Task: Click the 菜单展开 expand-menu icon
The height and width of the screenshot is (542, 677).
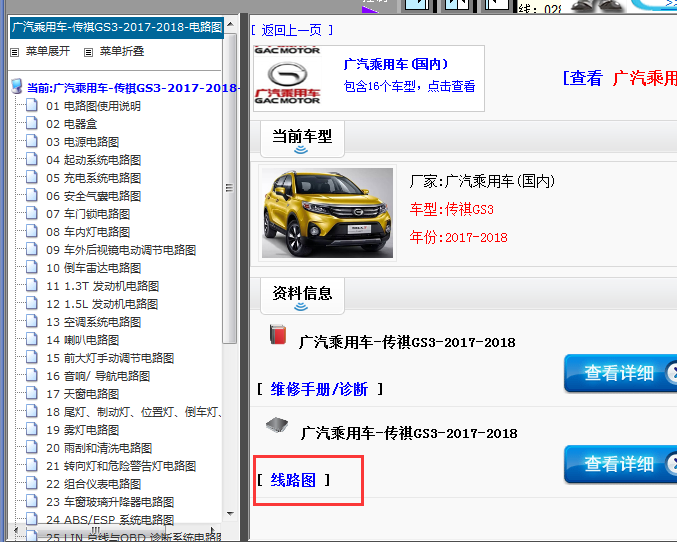Action: coord(15,52)
